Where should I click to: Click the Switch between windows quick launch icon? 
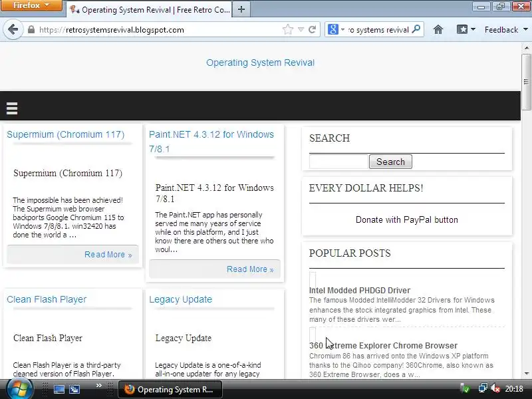click(74, 389)
